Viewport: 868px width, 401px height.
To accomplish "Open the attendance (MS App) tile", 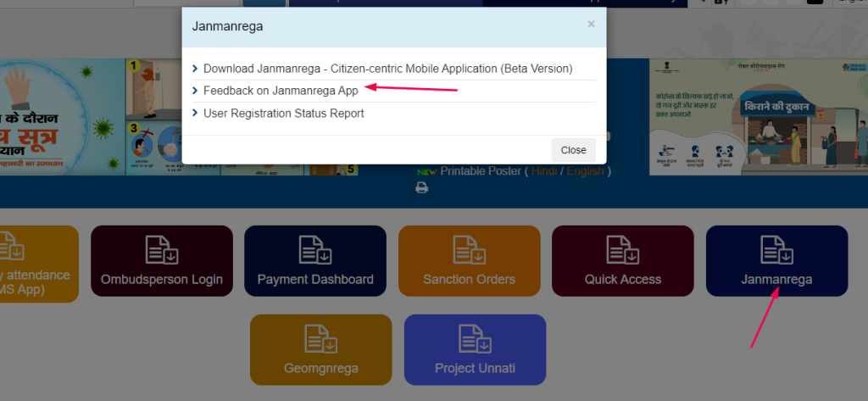I will coord(39,264).
